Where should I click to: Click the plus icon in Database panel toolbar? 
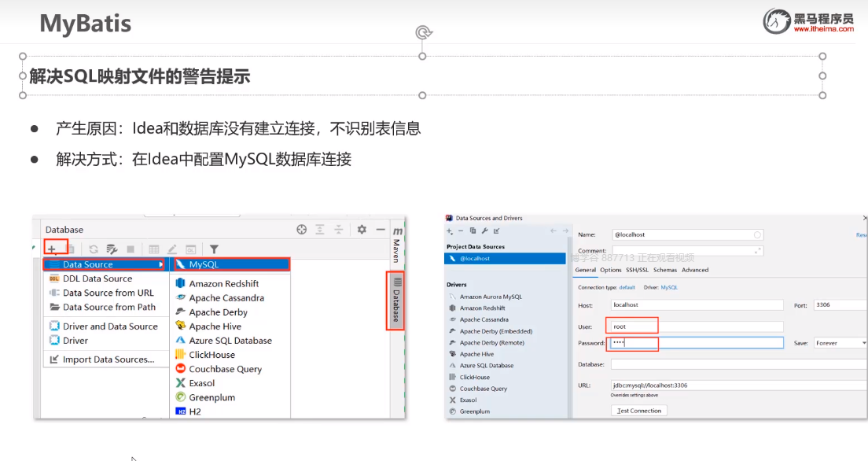coord(51,249)
